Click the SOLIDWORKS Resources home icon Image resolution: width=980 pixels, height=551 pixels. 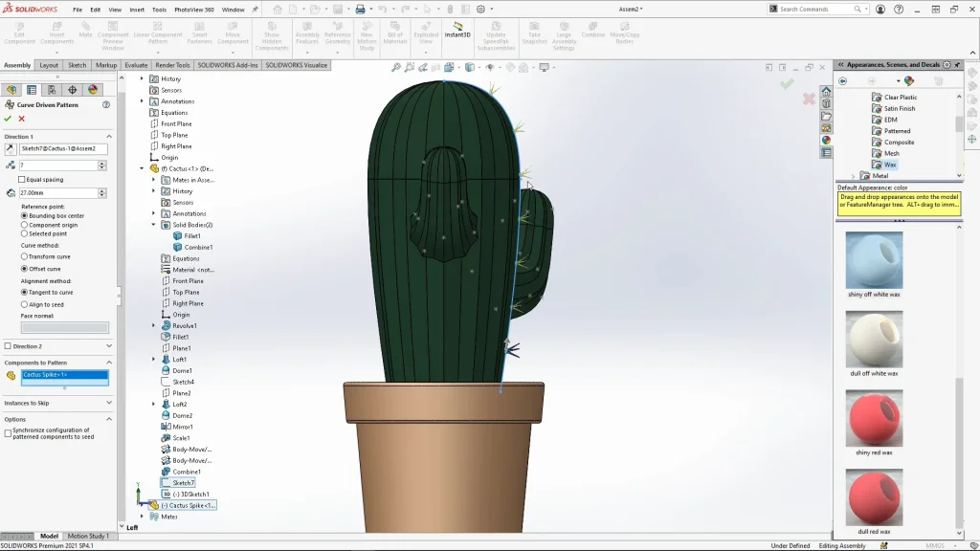[826, 91]
